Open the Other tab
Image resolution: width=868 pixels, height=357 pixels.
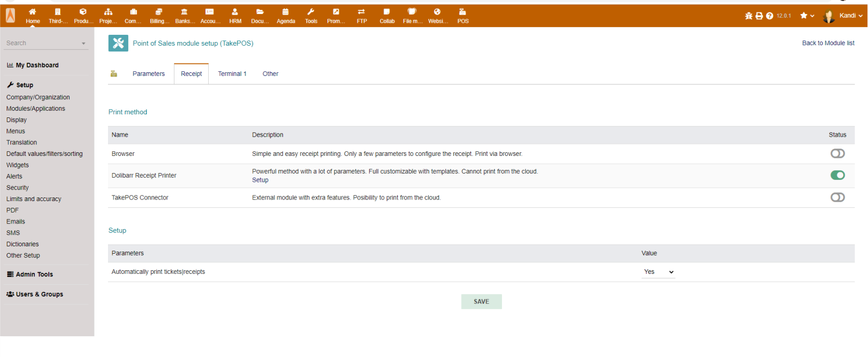click(270, 74)
